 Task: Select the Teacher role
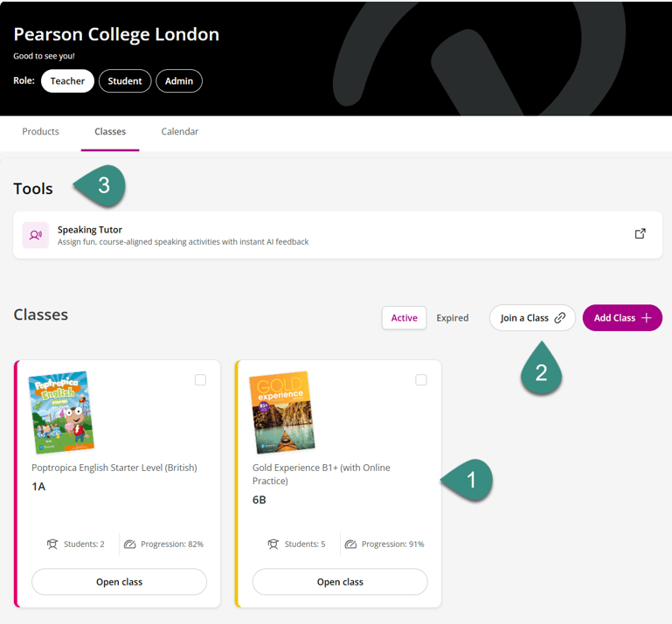coord(67,81)
